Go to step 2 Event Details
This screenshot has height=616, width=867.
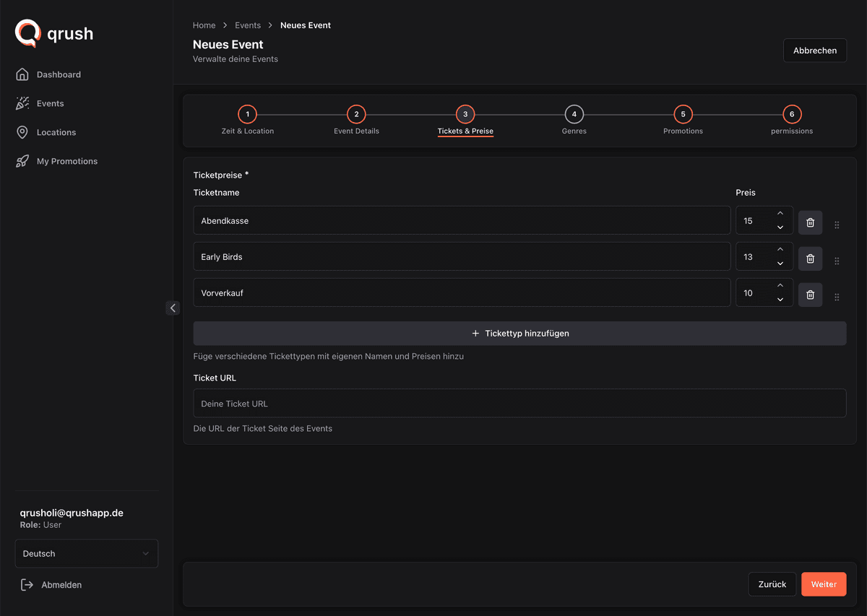tap(356, 114)
